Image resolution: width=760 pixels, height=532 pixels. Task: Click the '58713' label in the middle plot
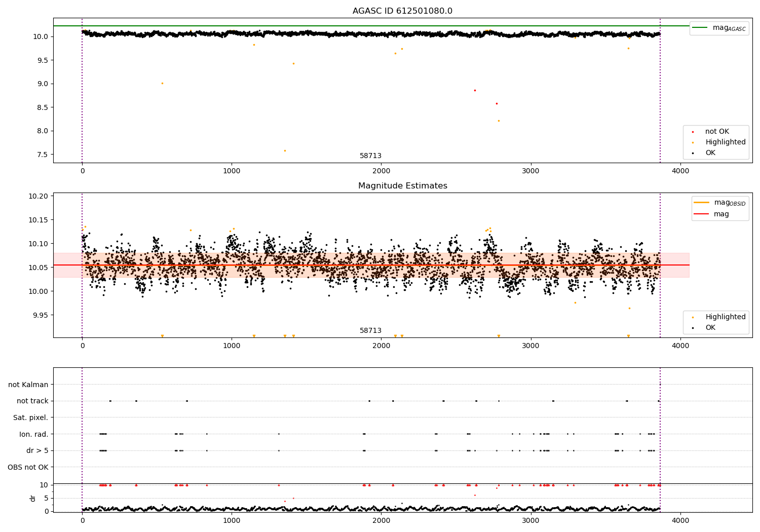(370, 331)
